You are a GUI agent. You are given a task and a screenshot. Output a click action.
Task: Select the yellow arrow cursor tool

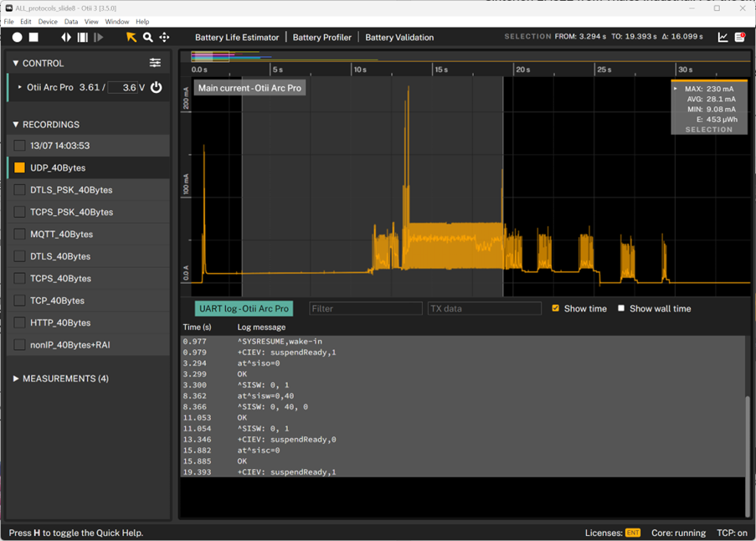(131, 37)
